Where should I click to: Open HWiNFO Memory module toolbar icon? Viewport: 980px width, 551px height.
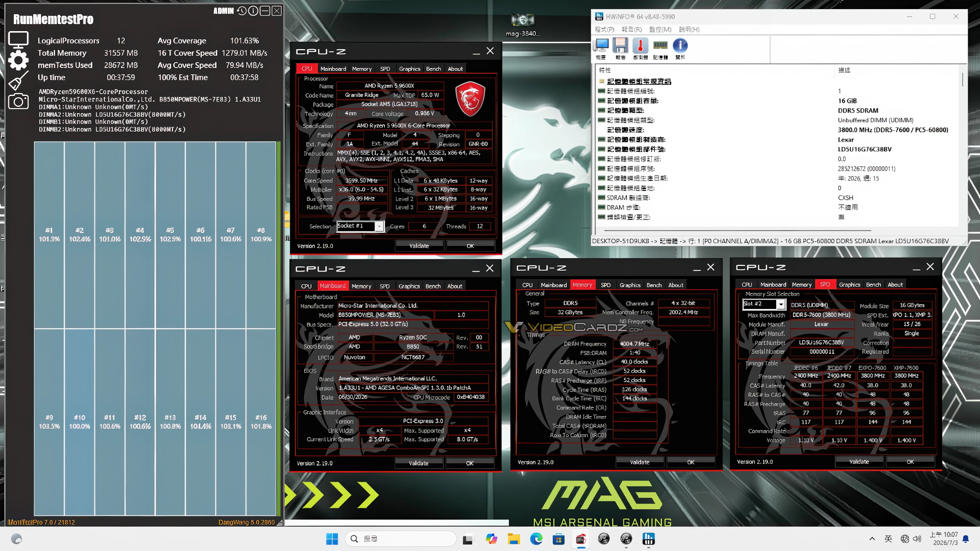point(661,49)
